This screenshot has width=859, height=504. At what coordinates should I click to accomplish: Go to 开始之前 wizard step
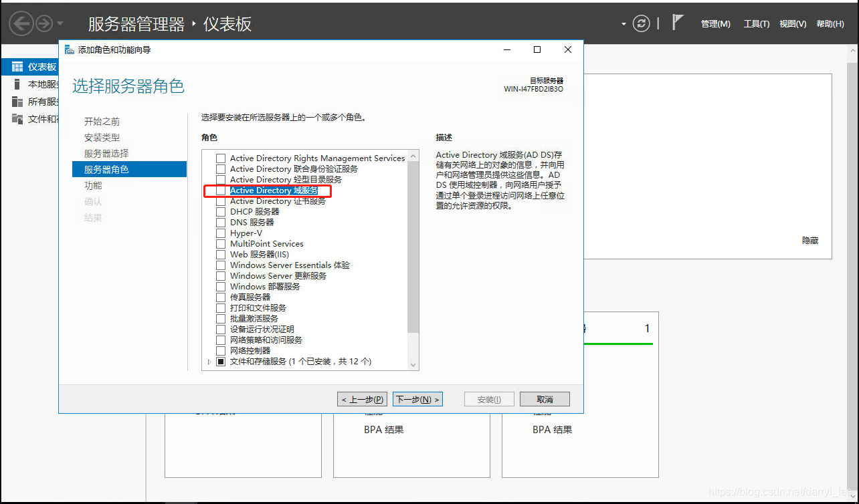[102, 122]
